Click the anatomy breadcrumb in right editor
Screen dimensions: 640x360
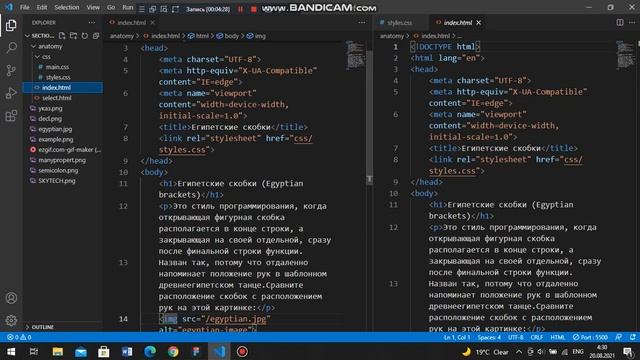(391, 36)
